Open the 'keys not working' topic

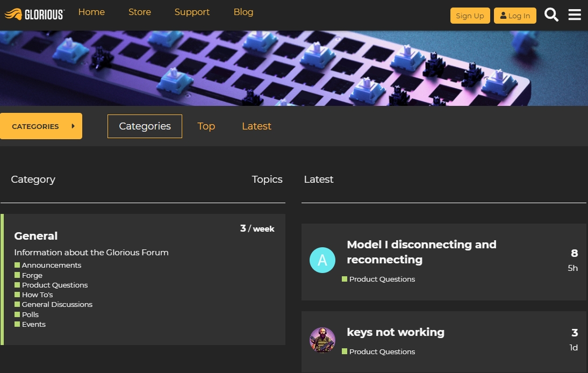396,332
